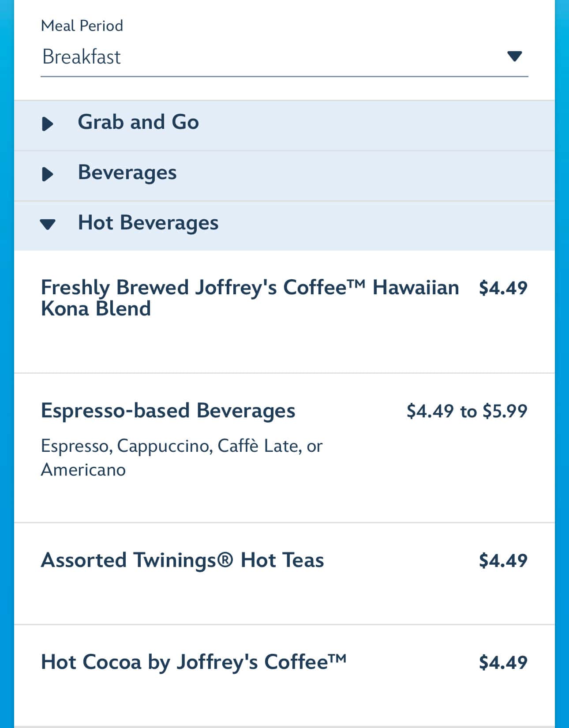The image size is (569, 728).
Task: Tap the Breakfast meal period value
Action: click(x=82, y=57)
